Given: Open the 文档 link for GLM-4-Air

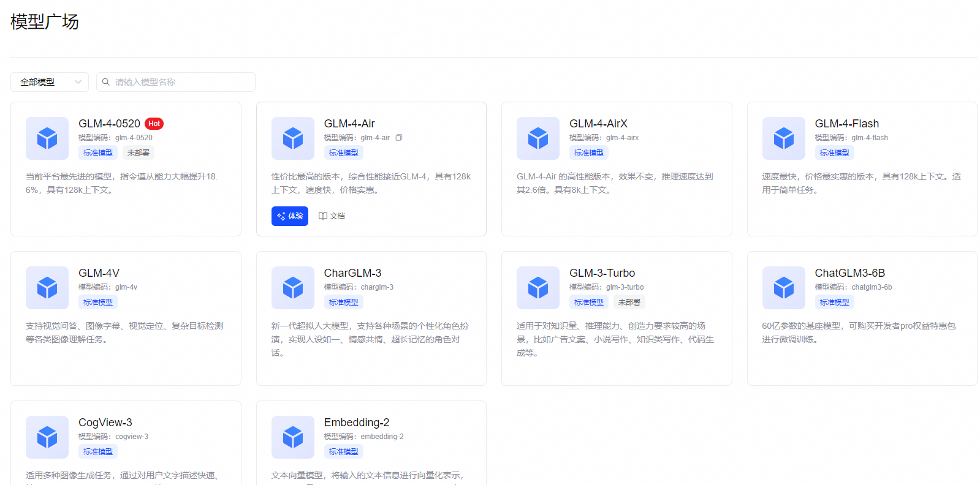Looking at the screenshot, I should pyautogui.click(x=332, y=216).
